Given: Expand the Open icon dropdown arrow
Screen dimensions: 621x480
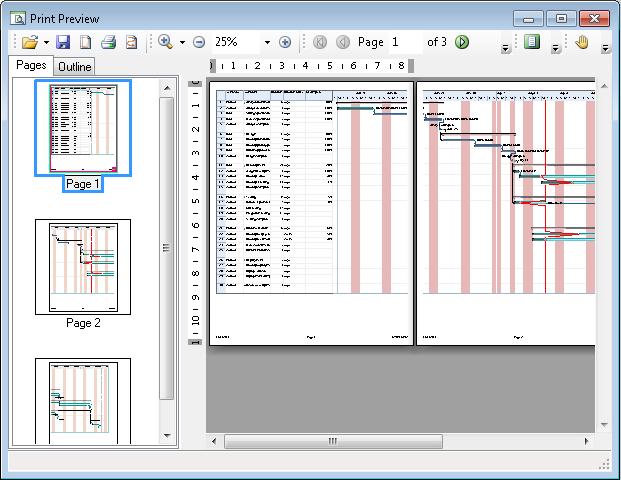Looking at the screenshot, I should pyautogui.click(x=46, y=42).
